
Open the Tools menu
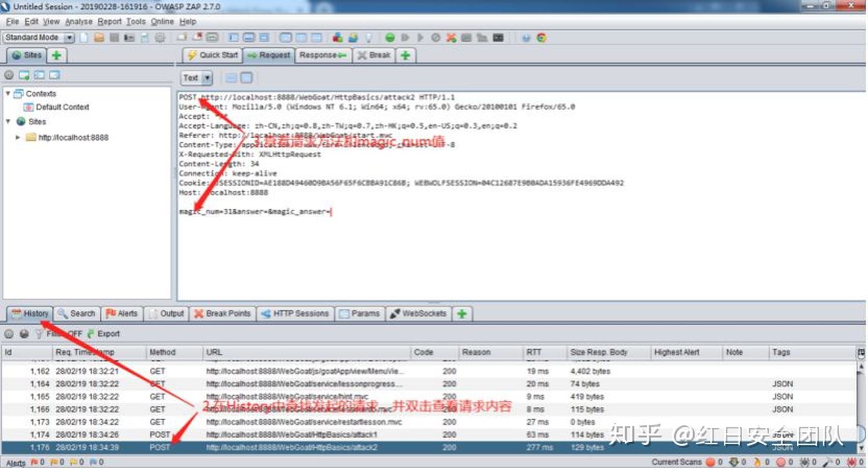tap(136, 22)
